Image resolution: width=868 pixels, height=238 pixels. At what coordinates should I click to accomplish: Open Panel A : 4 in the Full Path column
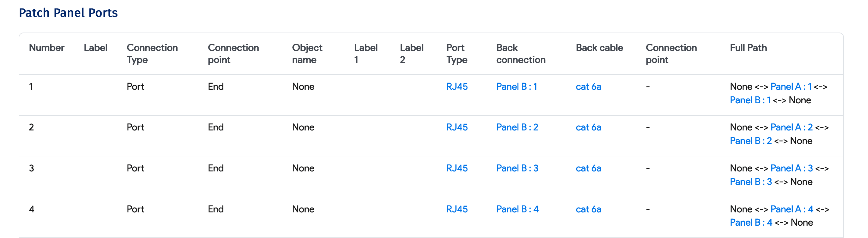(792, 209)
